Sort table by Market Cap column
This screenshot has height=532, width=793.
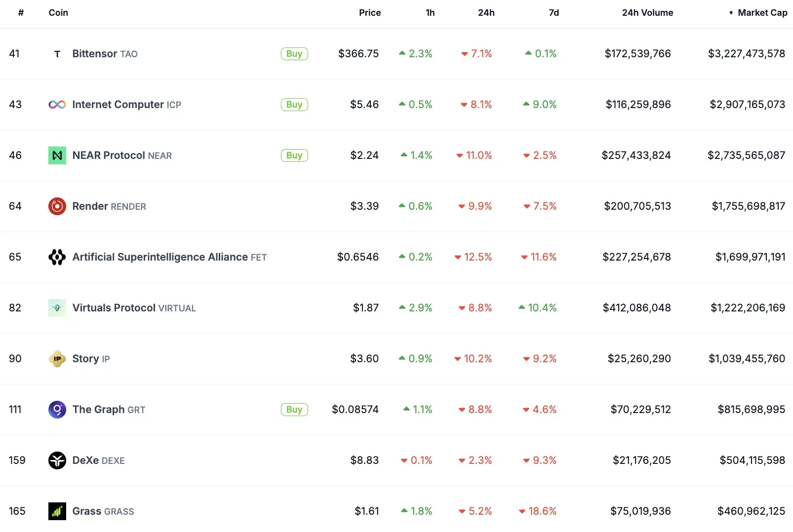[762, 13]
